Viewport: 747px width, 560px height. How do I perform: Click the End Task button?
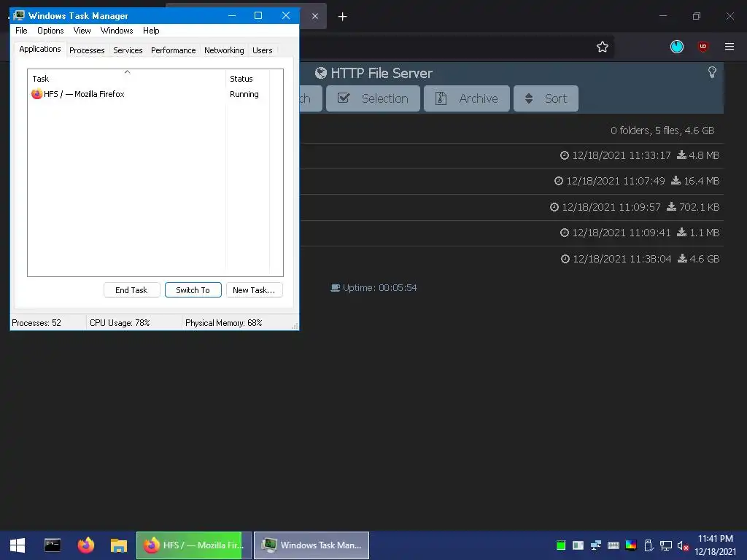(131, 290)
